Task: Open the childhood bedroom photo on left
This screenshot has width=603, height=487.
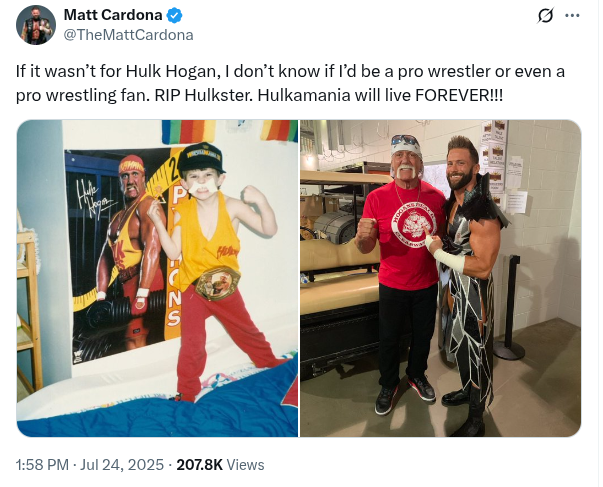Action: pos(157,278)
